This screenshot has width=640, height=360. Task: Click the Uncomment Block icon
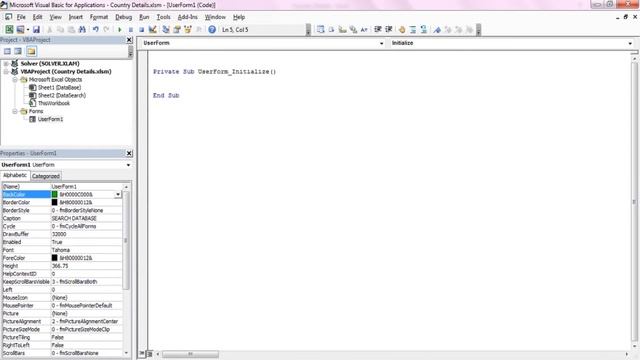point(424,29)
